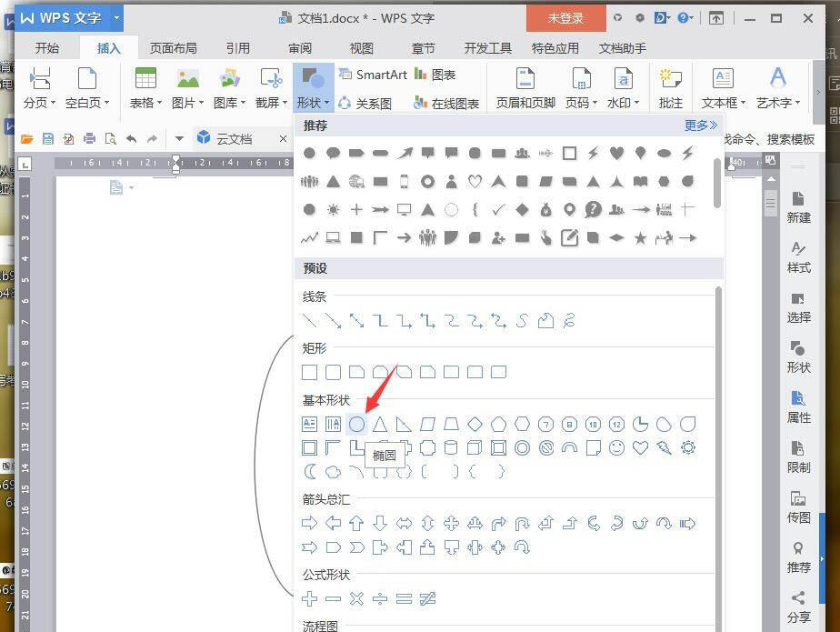The height and width of the screenshot is (632, 840).
Task: Pick the straight line shape
Action: pos(309,321)
